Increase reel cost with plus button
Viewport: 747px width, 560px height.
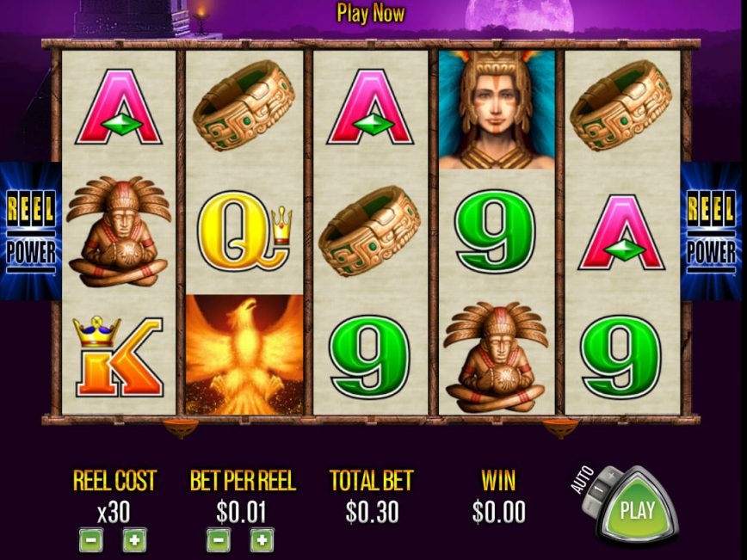point(134,540)
